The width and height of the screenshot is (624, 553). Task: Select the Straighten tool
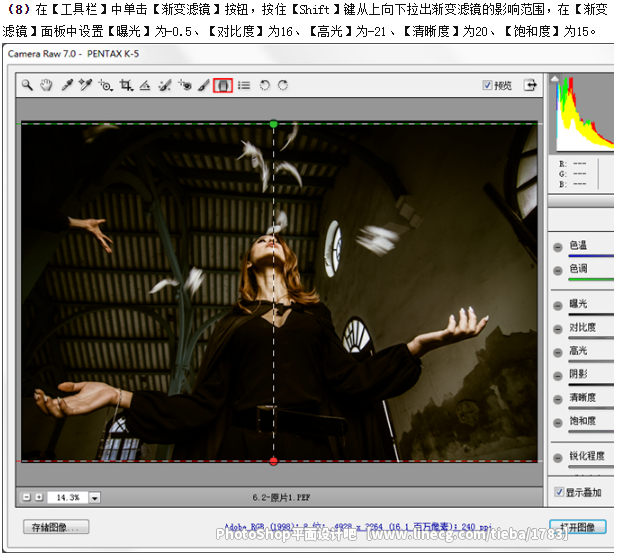click(x=144, y=85)
